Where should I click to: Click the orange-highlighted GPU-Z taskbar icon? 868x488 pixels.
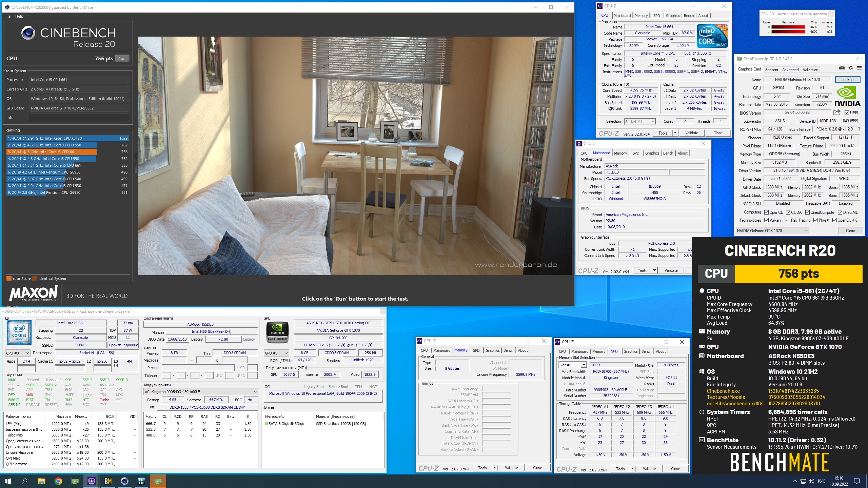pos(158,481)
